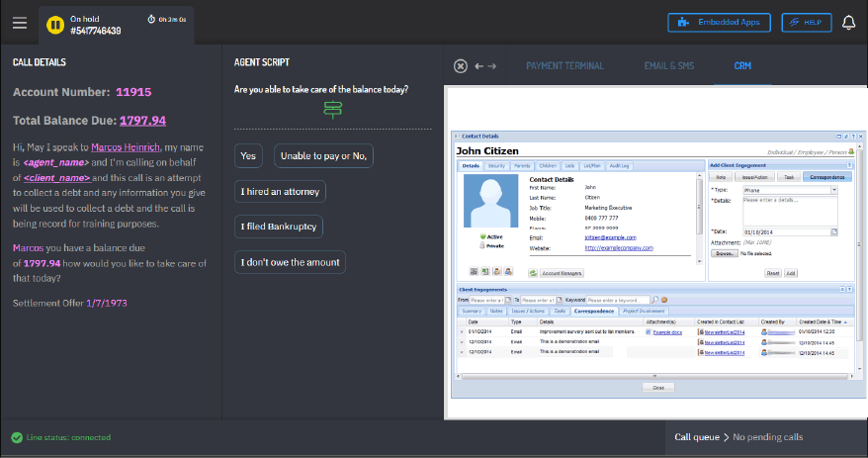Viewport: 868px width, 458px height.
Task: Click the QR code icon under contact photo
Action: click(x=474, y=271)
